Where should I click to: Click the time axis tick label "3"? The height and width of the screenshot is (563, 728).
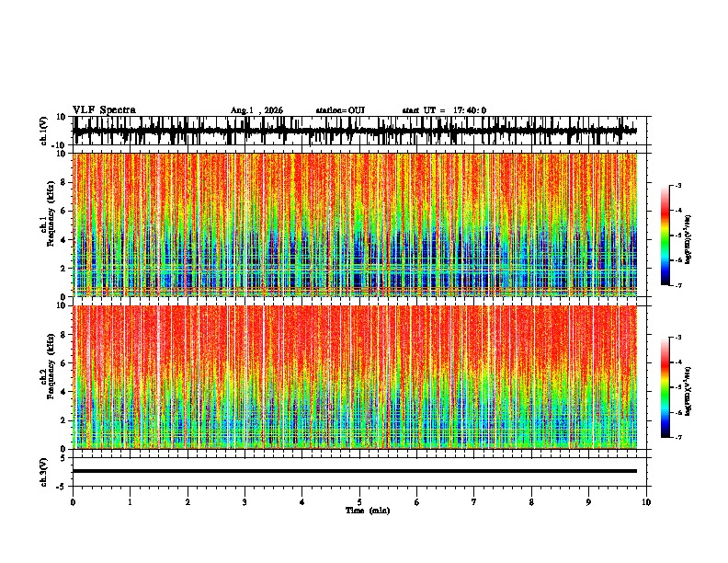pos(245,502)
